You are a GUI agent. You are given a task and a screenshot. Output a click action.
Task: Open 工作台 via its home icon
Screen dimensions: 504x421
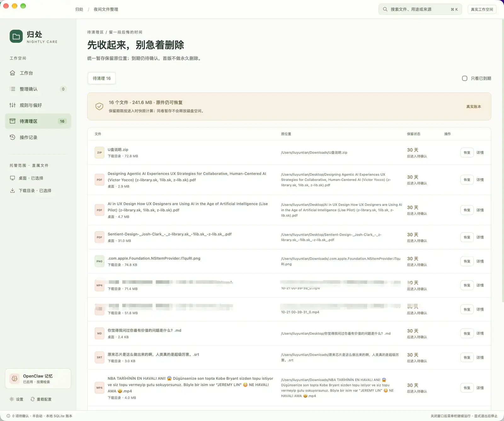(13, 73)
